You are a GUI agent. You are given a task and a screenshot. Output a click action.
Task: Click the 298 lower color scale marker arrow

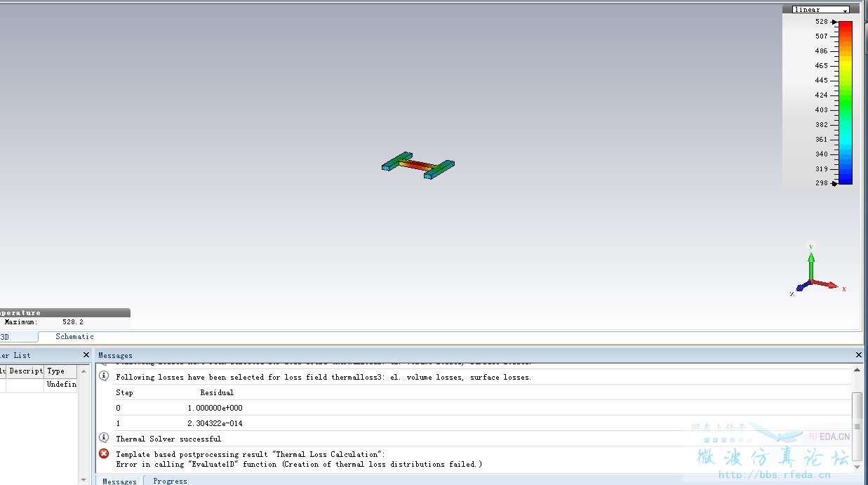(x=834, y=184)
